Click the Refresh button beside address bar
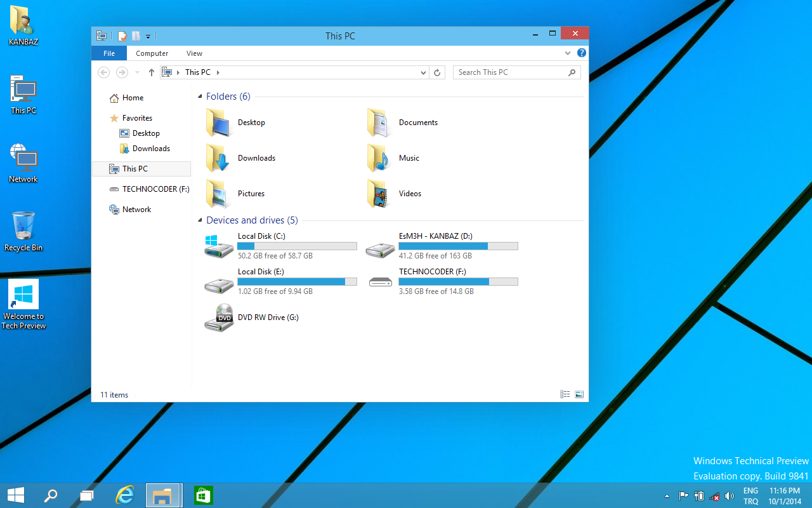 [x=437, y=72]
